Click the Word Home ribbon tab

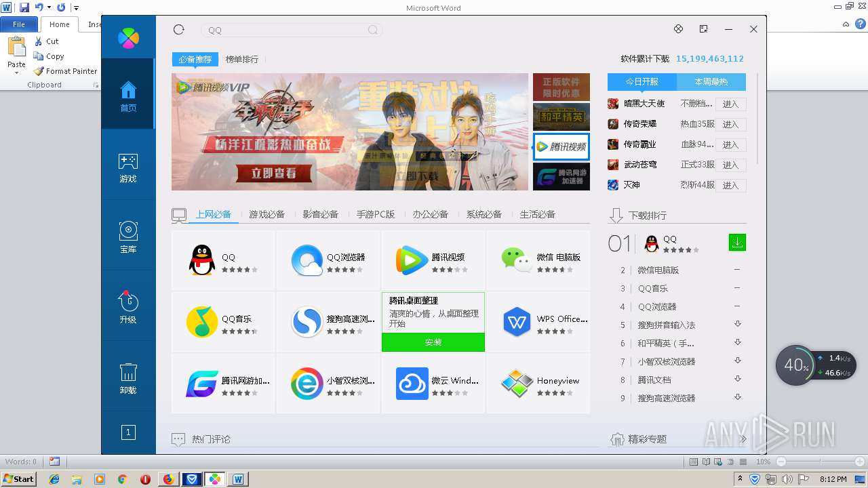60,24
